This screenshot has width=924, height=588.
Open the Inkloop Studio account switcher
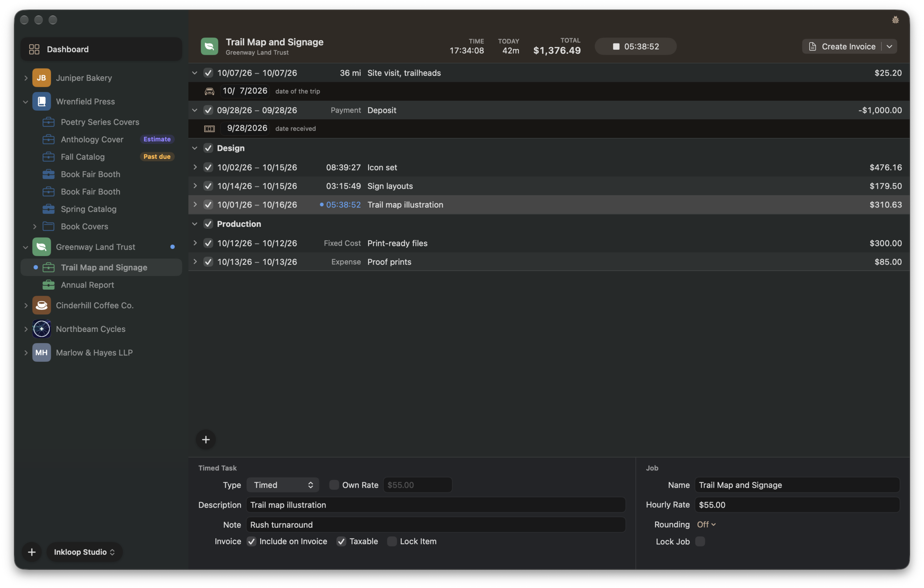tap(84, 552)
